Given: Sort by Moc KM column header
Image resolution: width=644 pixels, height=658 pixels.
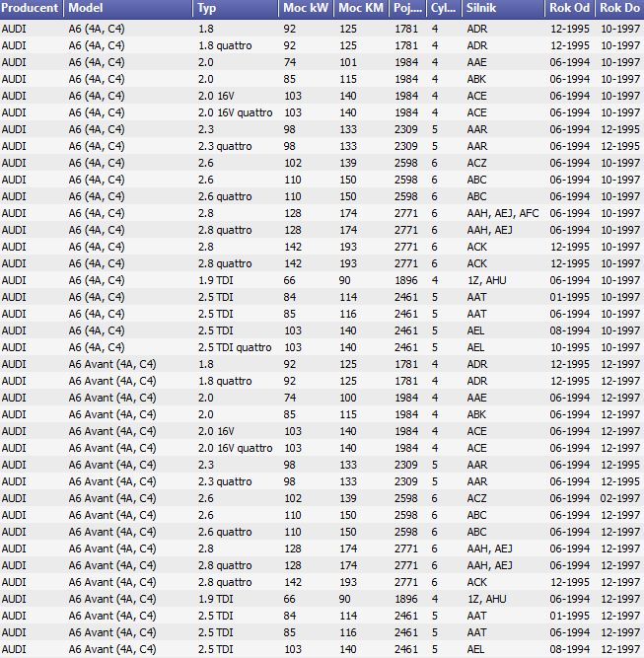Looking at the screenshot, I should (x=361, y=9).
